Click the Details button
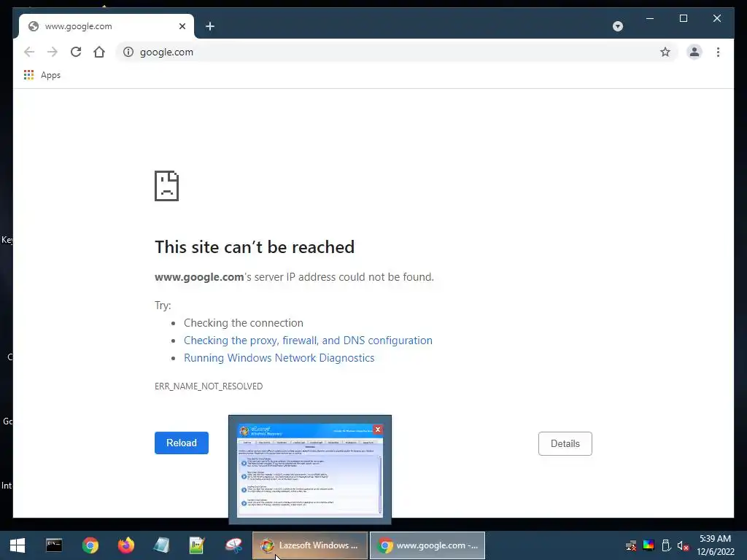Viewport: 747px width, 560px height. 565,443
